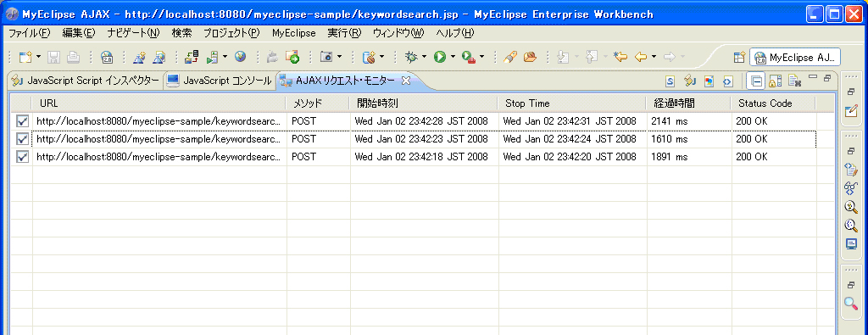Open the 編集(E) menu
The image size is (868, 335).
tap(79, 33)
